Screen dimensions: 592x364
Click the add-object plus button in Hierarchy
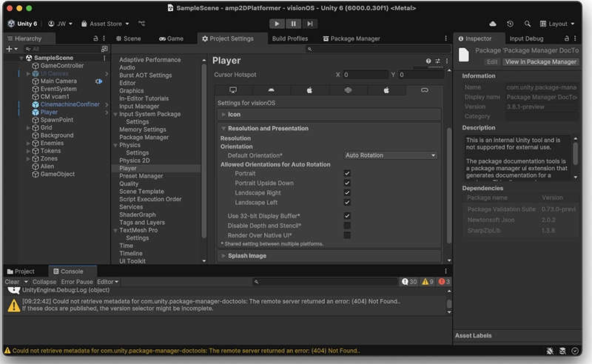point(10,49)
